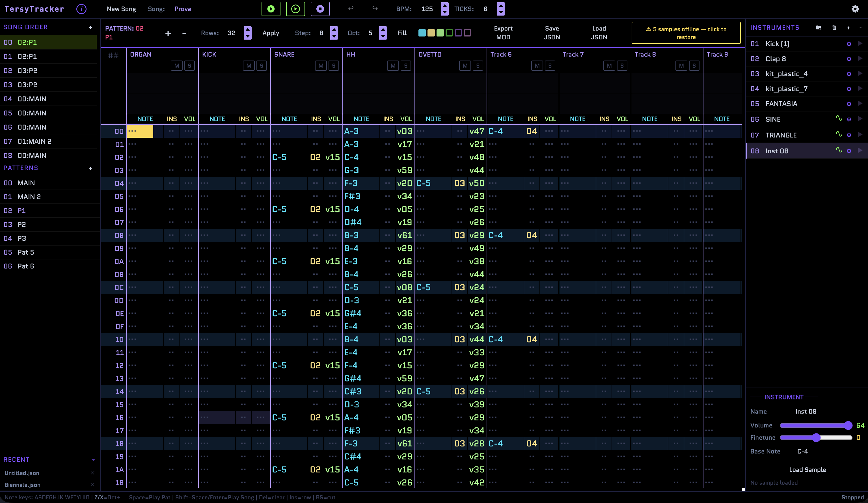Remove Untitled.json from recent files
Screen dimensions: 868x503
(92, 473)
